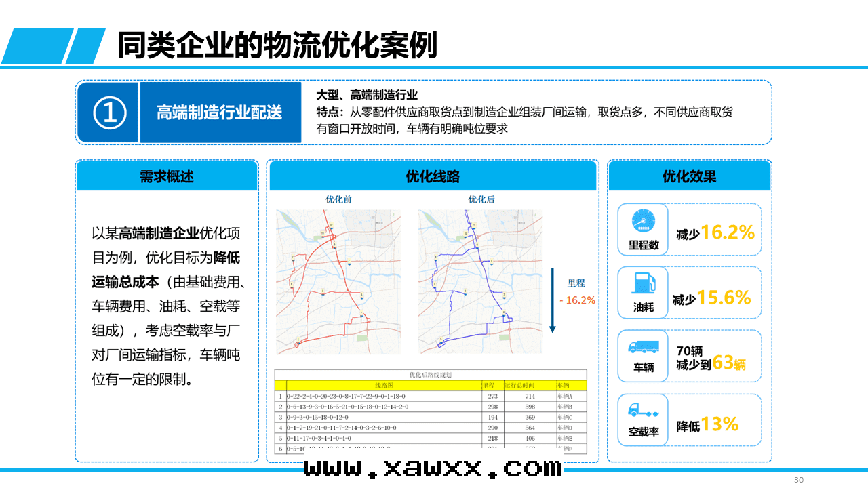Click the blue parallelogram title decoration
Image resolution: width=868 pixels, height=488 pixels.
tap(54, 46)
